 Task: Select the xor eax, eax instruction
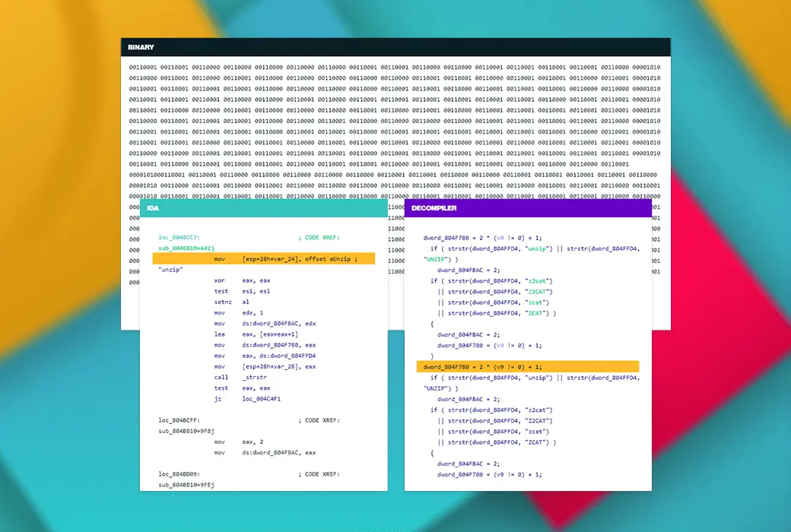pos(242,280)
